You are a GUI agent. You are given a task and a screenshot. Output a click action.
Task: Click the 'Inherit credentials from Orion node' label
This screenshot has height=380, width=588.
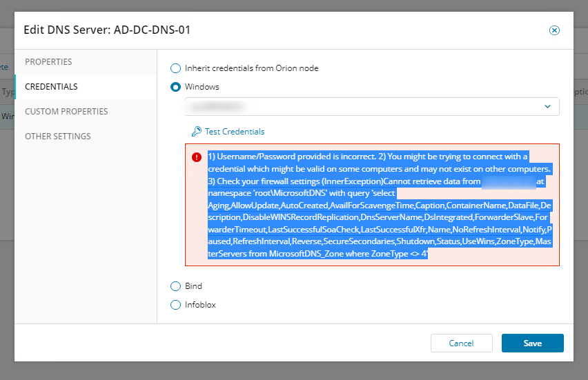[252, 68]
